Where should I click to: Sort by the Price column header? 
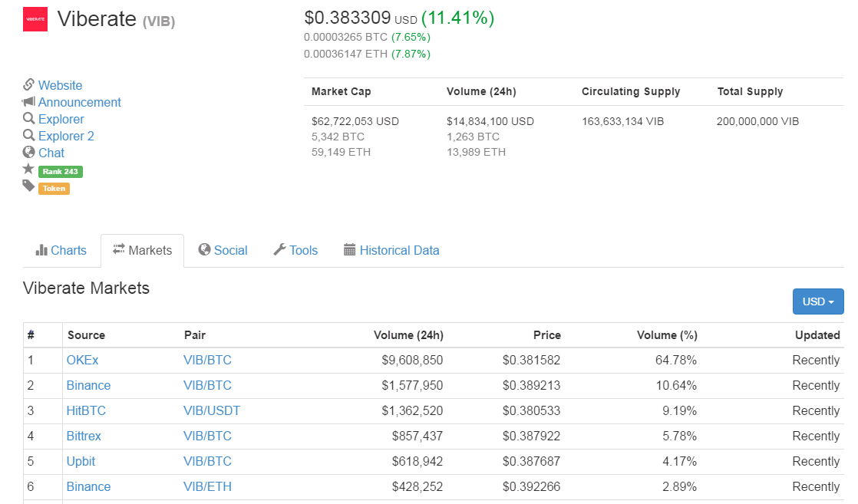click(547, 335)
